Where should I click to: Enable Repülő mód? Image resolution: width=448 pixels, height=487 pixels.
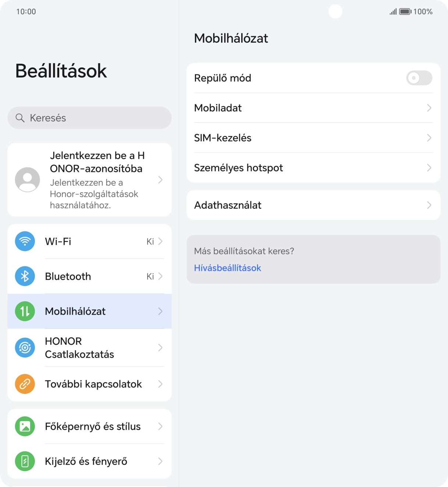coord(419,78)
